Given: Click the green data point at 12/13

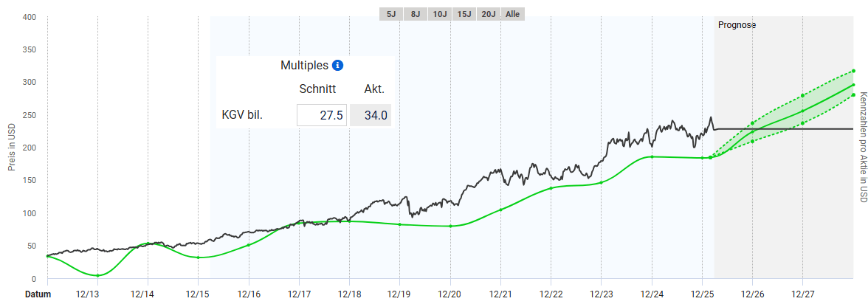Looking at the screenshot, I should click(x=97, y=275).
